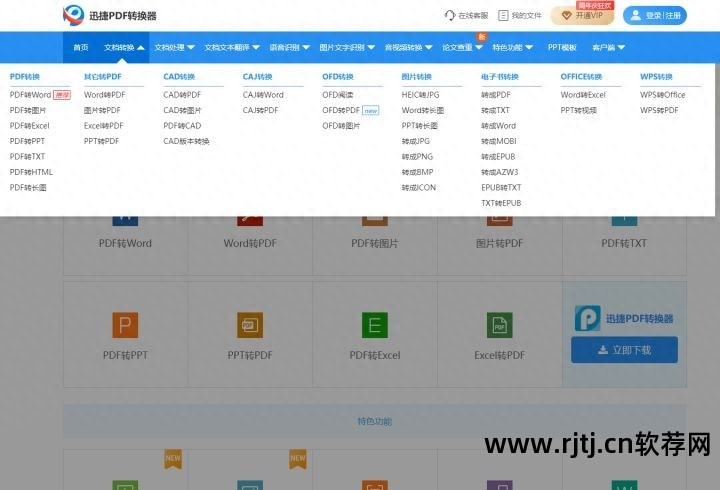Select HEIC转JPG entry
This screenshot has width=720, height=490.
coord(420,95)
